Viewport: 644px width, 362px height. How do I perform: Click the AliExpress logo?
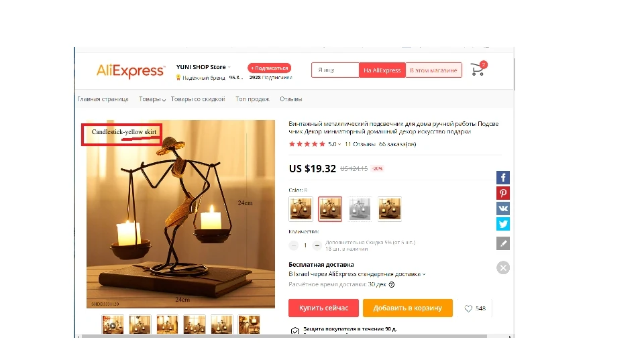pyautogui.click(x=131, y=70)
